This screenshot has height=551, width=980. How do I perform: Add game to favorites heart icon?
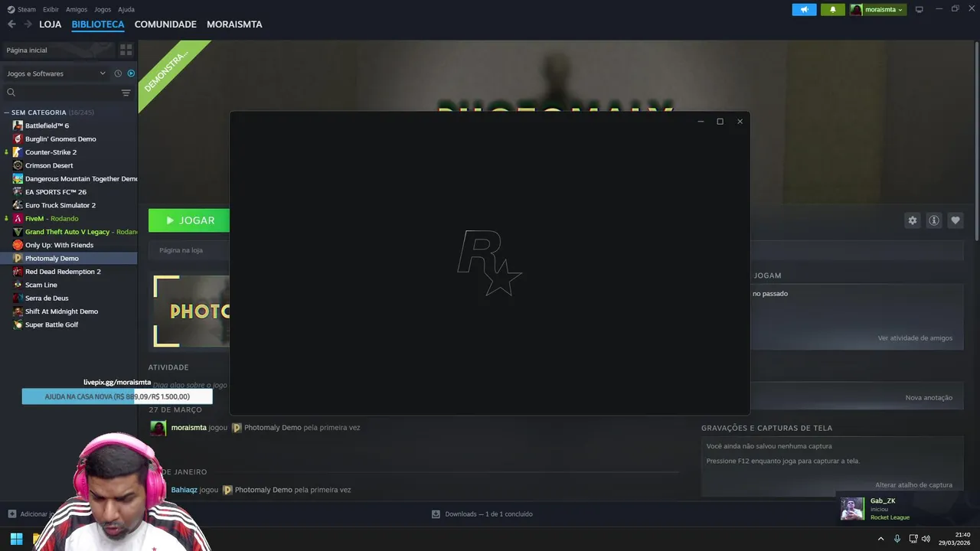(955, 220)
